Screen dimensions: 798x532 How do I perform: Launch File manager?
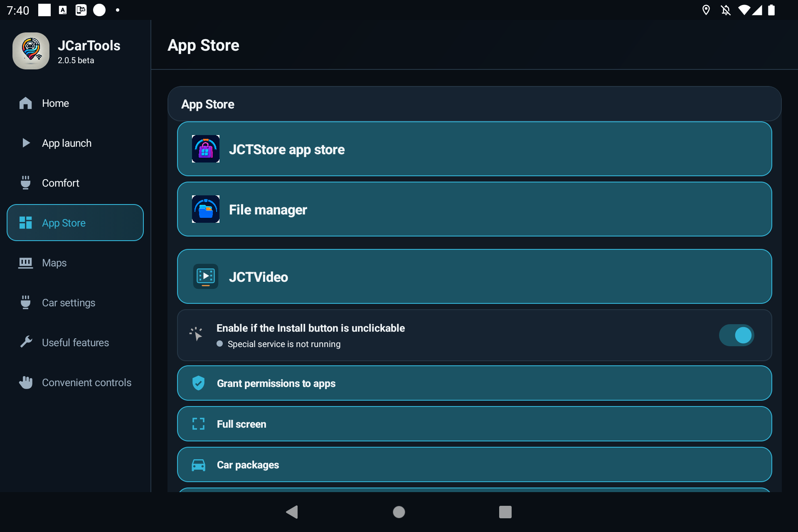(x=474, y=209)
